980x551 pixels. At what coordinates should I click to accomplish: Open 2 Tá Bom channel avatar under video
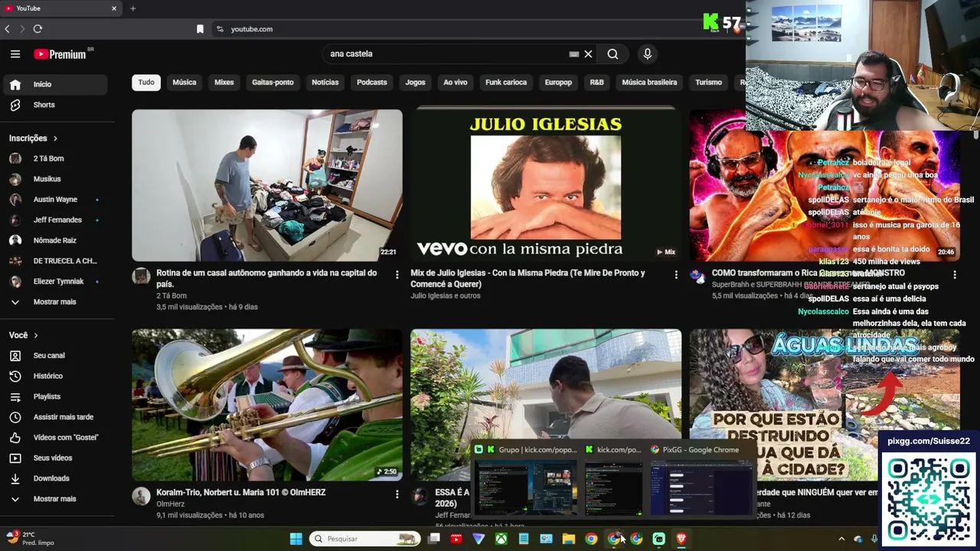141,276
